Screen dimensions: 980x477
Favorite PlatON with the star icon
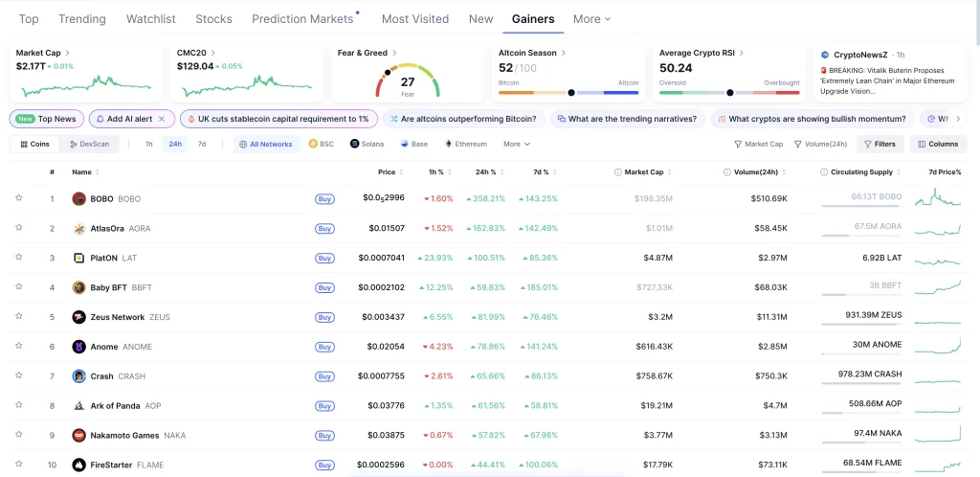tap(19, 257)
